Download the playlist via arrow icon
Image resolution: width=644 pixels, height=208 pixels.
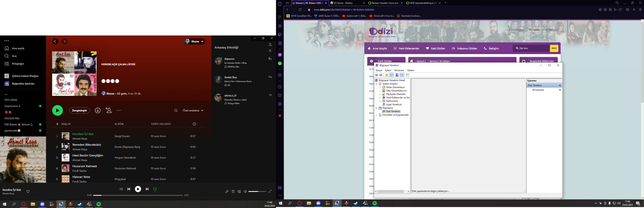pos(98,110)
